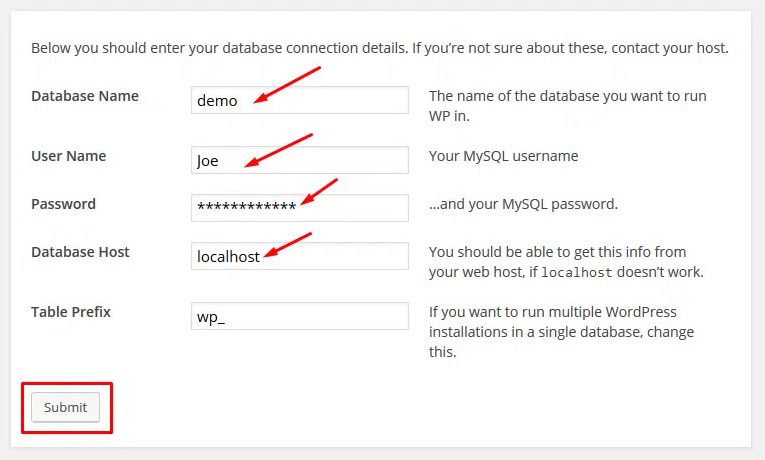The width and height of the screenshot is (765, 460).
Task: Click the "...and your MySQL password." hint
Action: click(x=523, y=204)
